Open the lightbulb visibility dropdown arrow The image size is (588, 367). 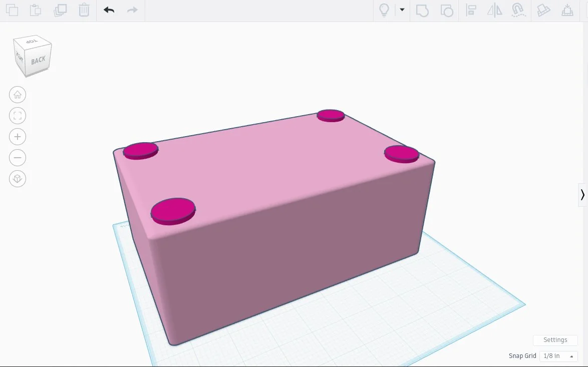402,10
